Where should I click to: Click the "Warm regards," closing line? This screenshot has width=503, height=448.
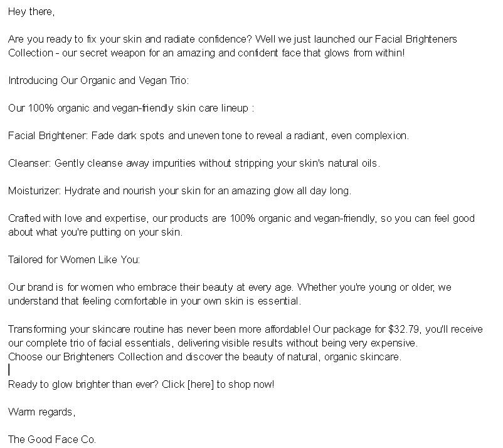click(x=41, y=412)
